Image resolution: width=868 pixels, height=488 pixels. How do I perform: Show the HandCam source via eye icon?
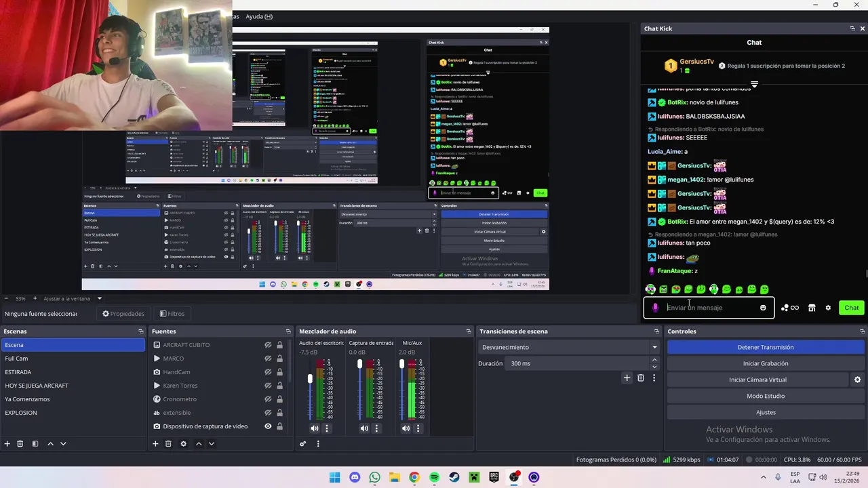tap(268, 372)
